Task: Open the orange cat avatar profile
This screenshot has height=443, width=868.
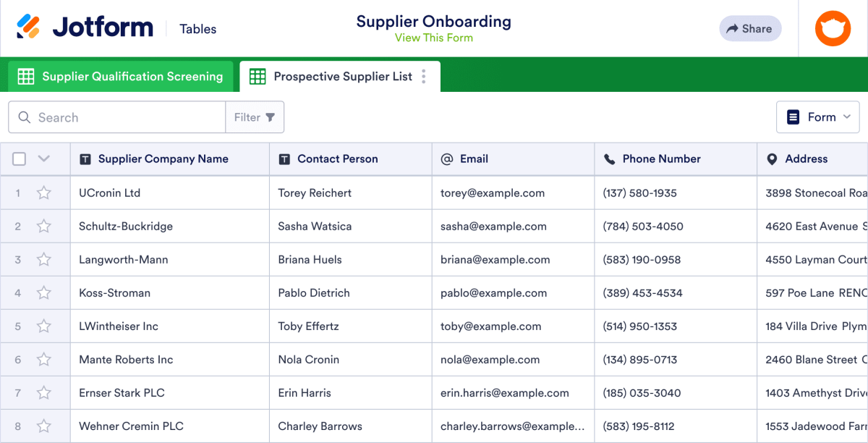Action: [833, 29]
